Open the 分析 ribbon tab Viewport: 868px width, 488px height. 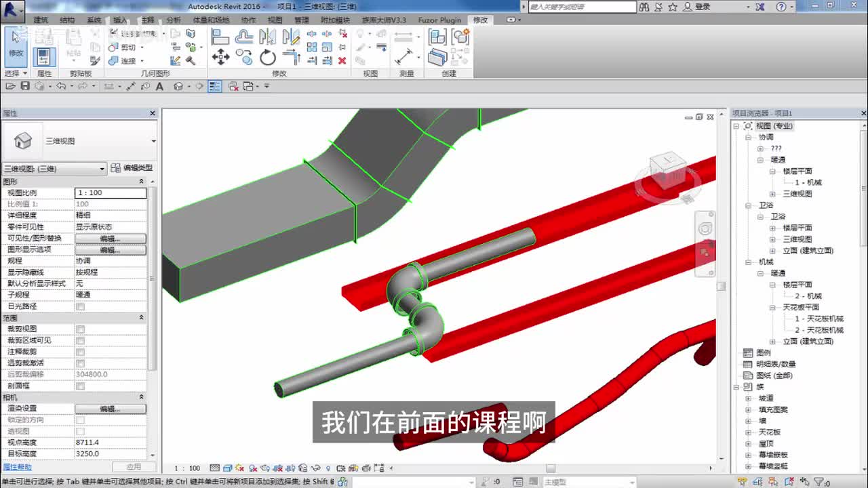tap(174, 20)
